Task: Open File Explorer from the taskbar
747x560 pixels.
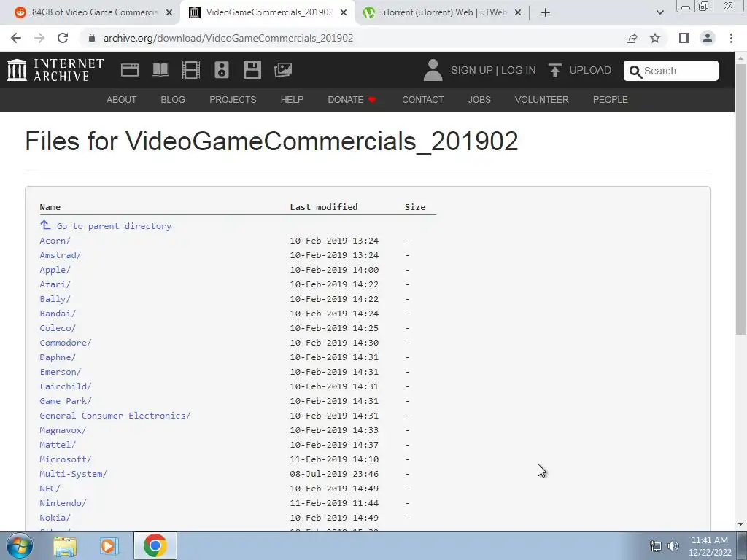Action: coord(65,546)
